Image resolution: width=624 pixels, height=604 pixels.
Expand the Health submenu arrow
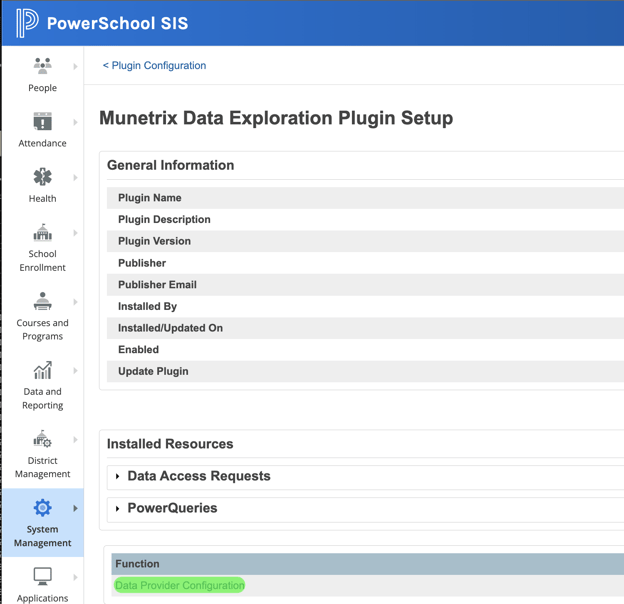pyautogui.click(x=75, y=177)
